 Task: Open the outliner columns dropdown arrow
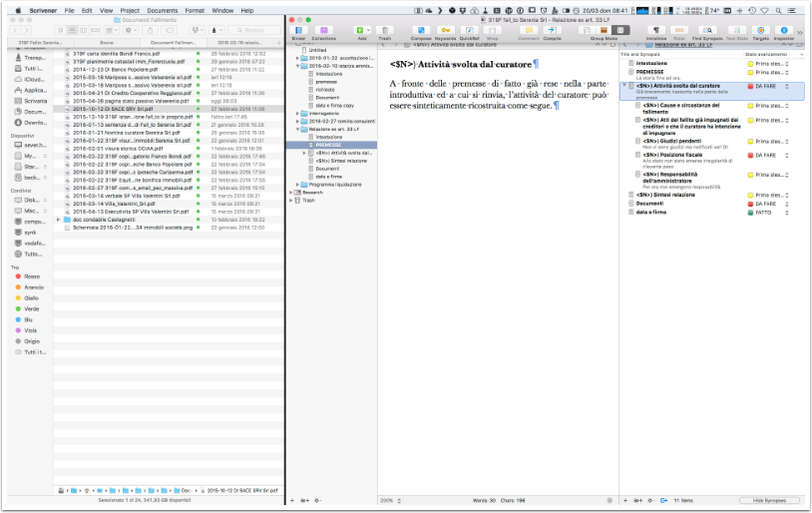pyautogui.click(x=801, y=55)
